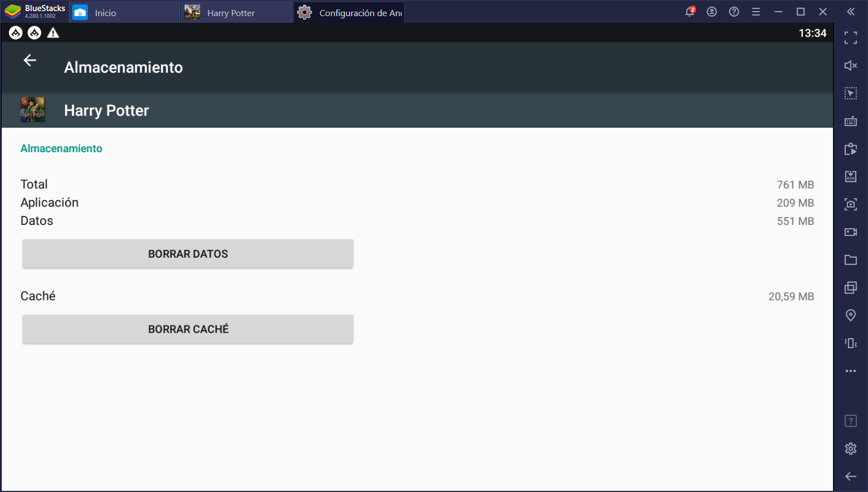Image resolution: width=868 pixels, height=492 pixels.
Task: Click the BORRAR CACHÉ button
Action: [188, 329]
